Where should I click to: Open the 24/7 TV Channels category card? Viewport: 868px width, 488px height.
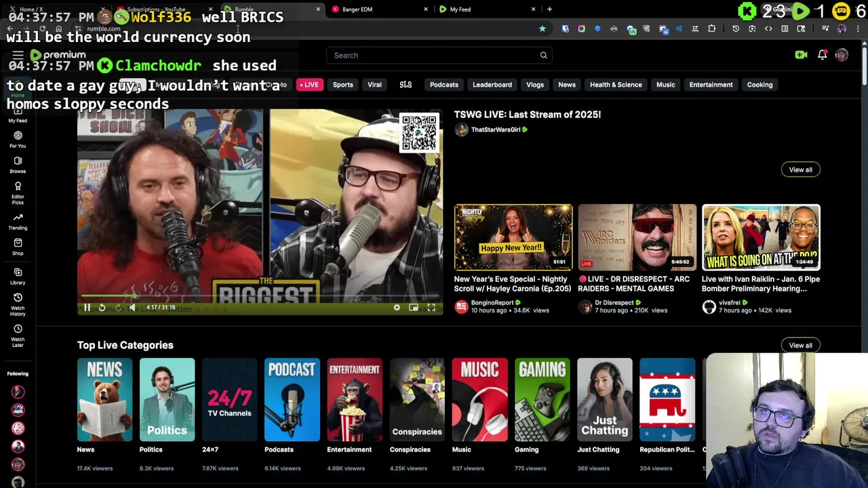pyautogui.click(x=229, y=400)
